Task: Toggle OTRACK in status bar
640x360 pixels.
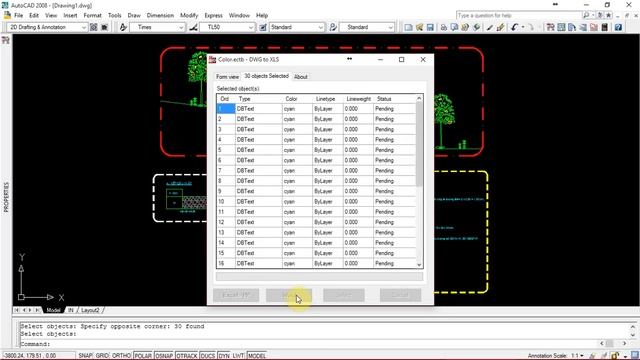Action: click(x=187, y=356)
